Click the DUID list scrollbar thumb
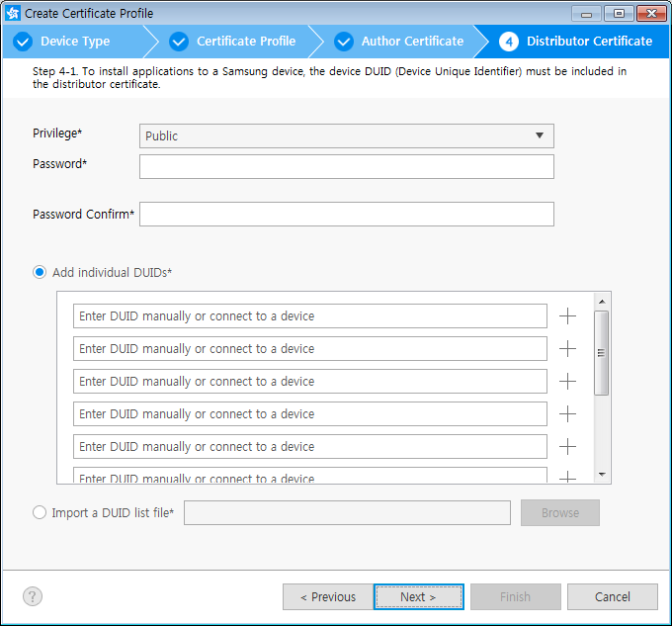This screenshot has height=626, width=672. point(601,352)
